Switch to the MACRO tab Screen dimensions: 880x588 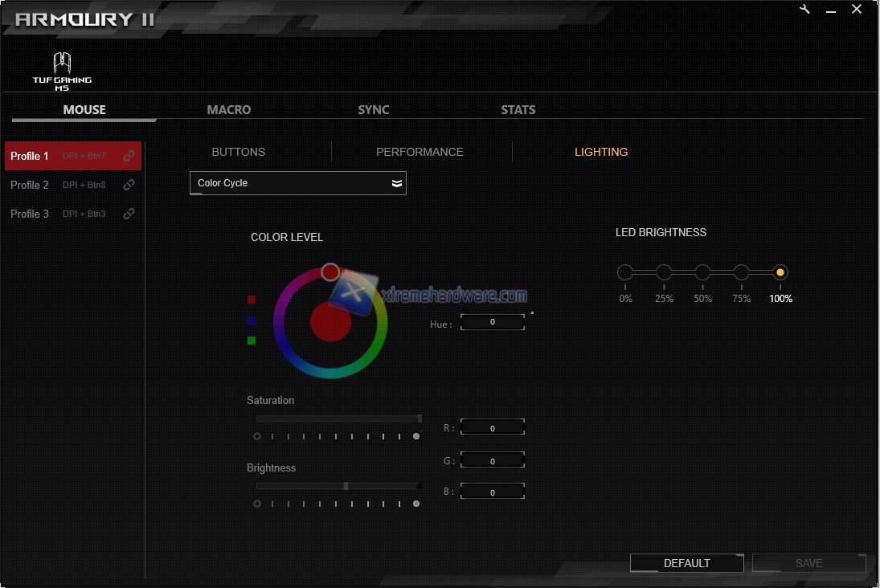tap(229, 110)
